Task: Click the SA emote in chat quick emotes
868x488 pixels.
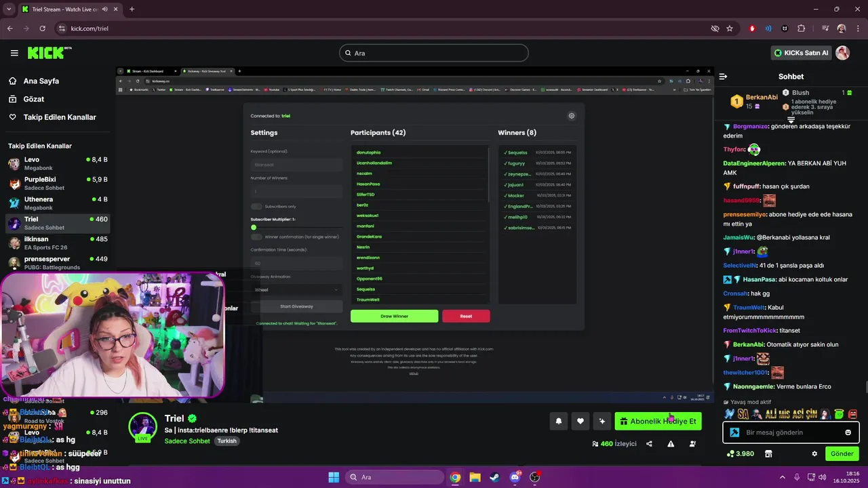Action: click(743, 413)
